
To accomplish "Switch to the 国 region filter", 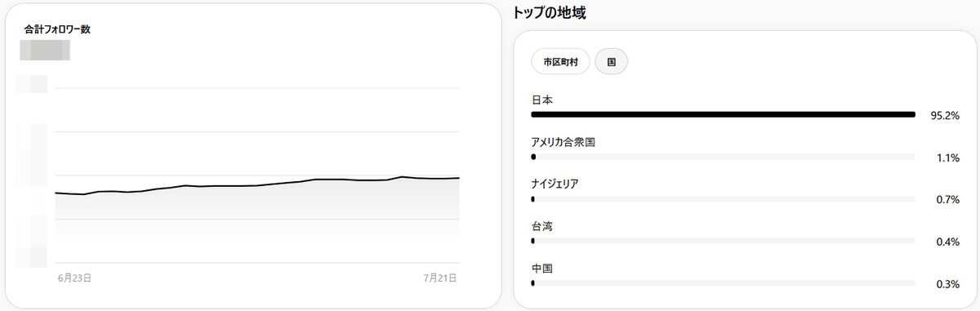I will pos(611,62).
